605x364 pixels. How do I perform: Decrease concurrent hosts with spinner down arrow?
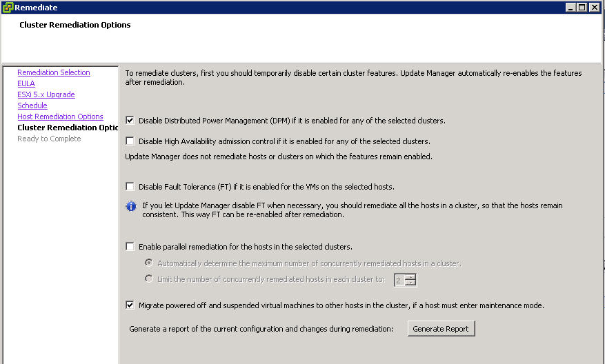(410, 283)
